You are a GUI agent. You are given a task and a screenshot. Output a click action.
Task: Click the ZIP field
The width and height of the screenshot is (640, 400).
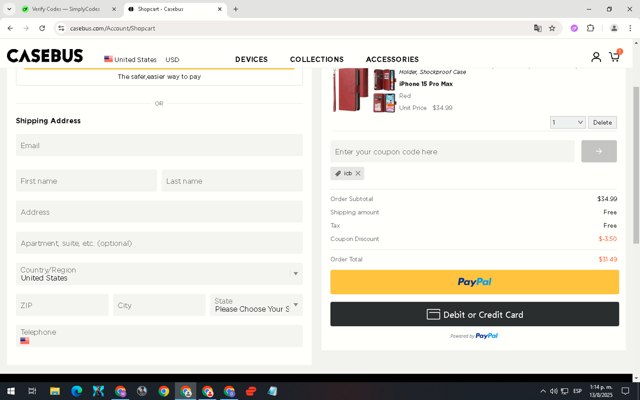(62, 305)
